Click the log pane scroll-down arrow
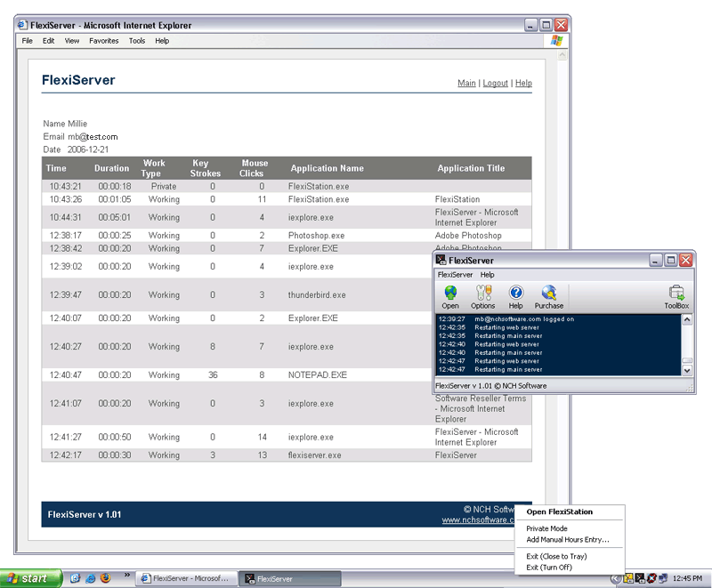This screenshot has width=712, height=588. 687,369
